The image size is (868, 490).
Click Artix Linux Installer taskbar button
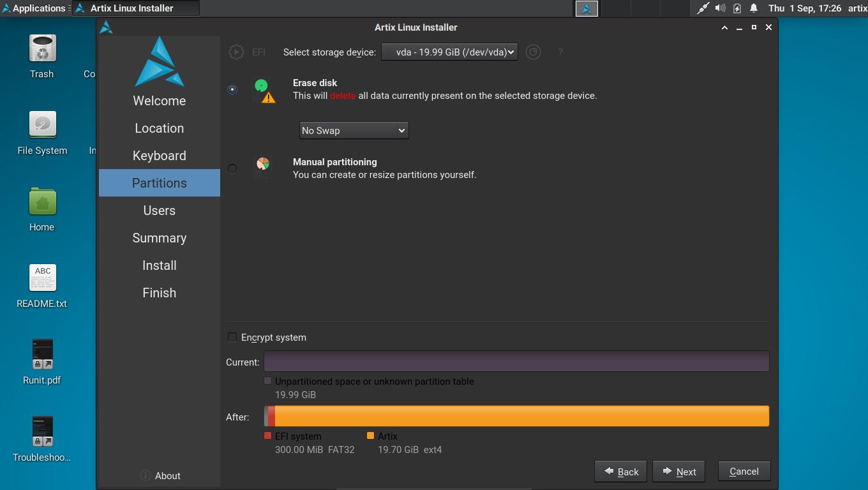136,8
